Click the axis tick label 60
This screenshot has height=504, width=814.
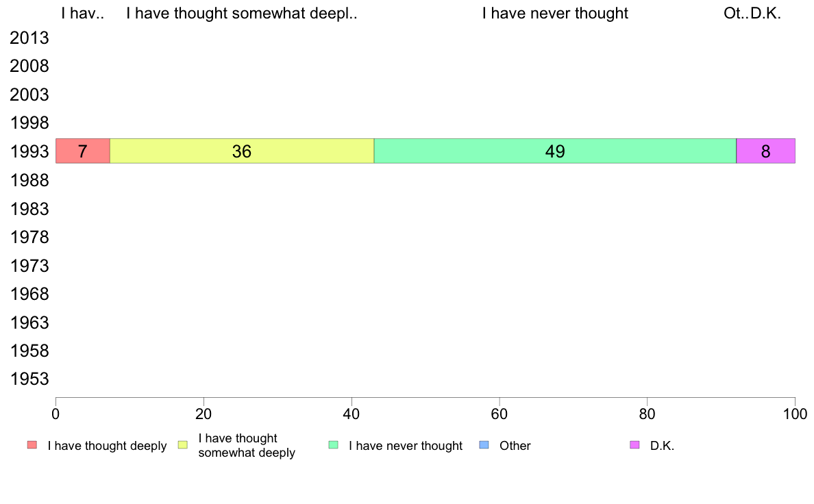click(x=499, y=414)
